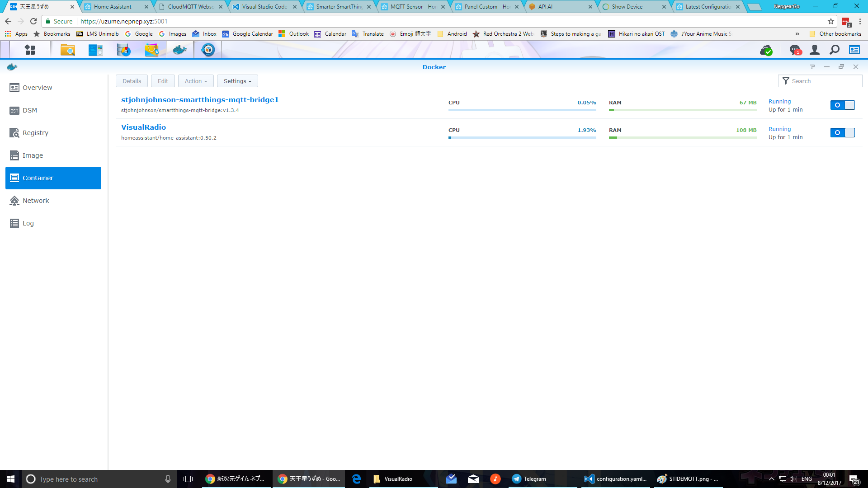This screenshot has width=868, height=488.
Task: Open the DSM main menu grid icon
Action: coord(30,50)
